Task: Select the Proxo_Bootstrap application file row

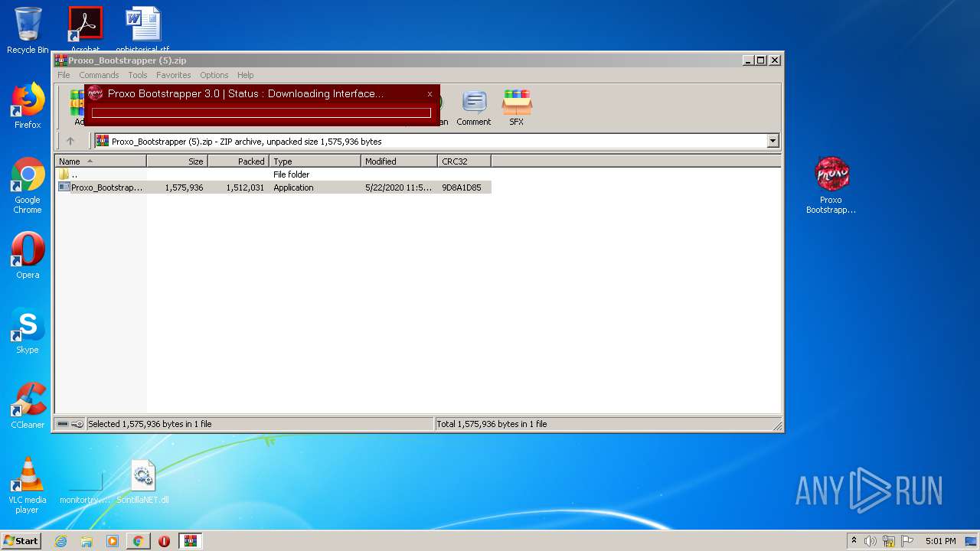Action: pos(274,187)
